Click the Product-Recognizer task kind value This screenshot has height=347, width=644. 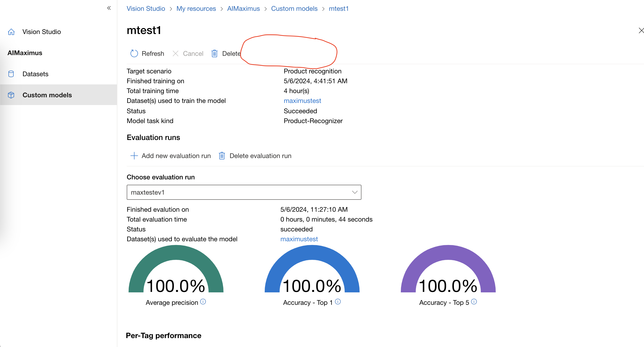click(313, 121)
